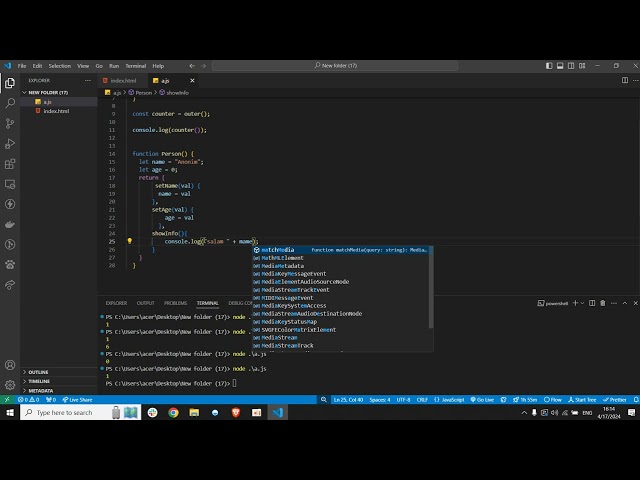Click the lightbulb code action on line 25
This screenshot has width=640, height=480.
click(x=129, y=241)
